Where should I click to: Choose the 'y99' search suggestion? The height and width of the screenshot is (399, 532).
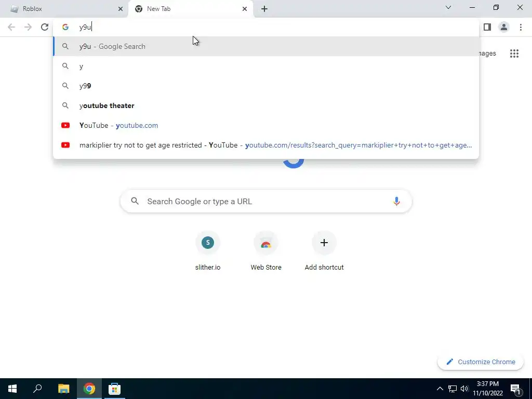(x=266, y=86)
